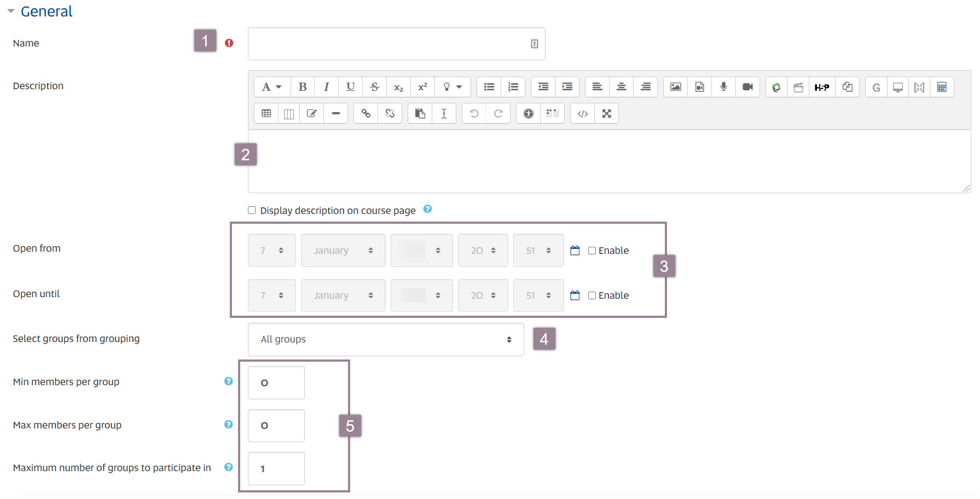Open the January month selector for Open from

[343, 250]
